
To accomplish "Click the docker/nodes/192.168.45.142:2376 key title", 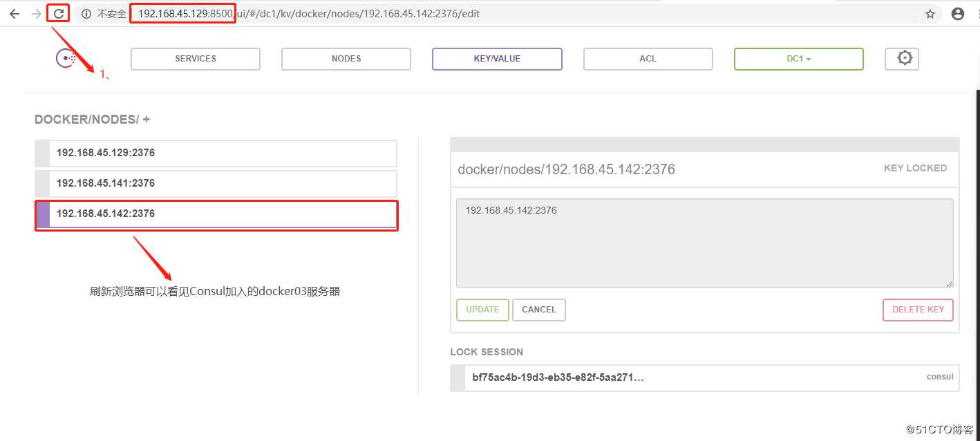I will (x=566, y=169).
